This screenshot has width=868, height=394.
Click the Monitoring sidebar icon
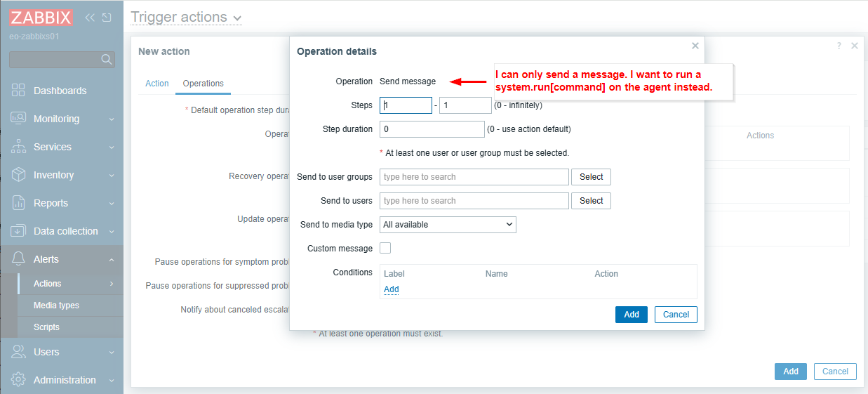[x=19, y=119]
